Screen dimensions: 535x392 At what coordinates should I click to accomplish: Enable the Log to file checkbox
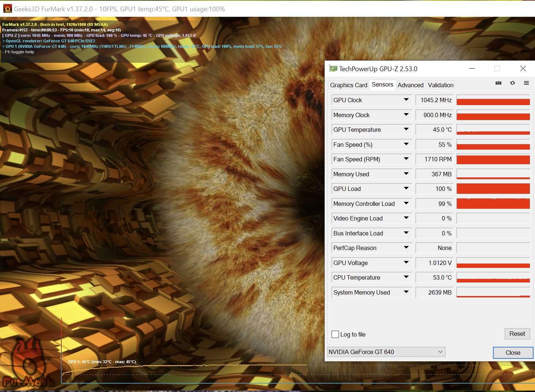tap(335, 334)
